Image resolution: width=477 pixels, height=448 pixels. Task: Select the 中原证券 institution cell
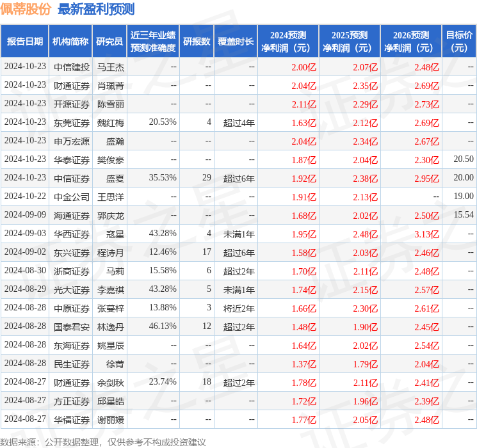click(72, 308)
